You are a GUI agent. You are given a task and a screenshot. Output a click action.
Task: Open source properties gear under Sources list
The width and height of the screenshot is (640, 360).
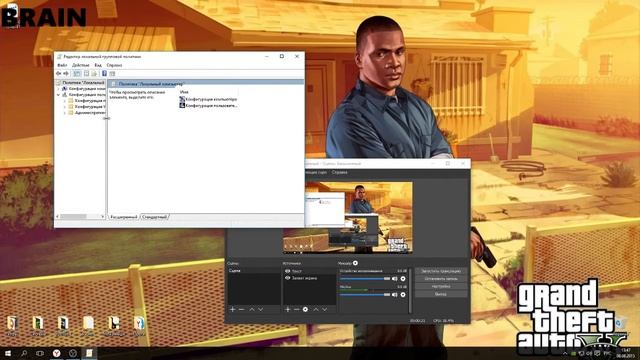[x=305, y=309]
